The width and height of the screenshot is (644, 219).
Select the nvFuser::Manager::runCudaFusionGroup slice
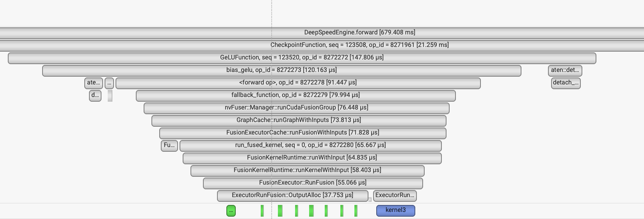click(x=296, y=108)
